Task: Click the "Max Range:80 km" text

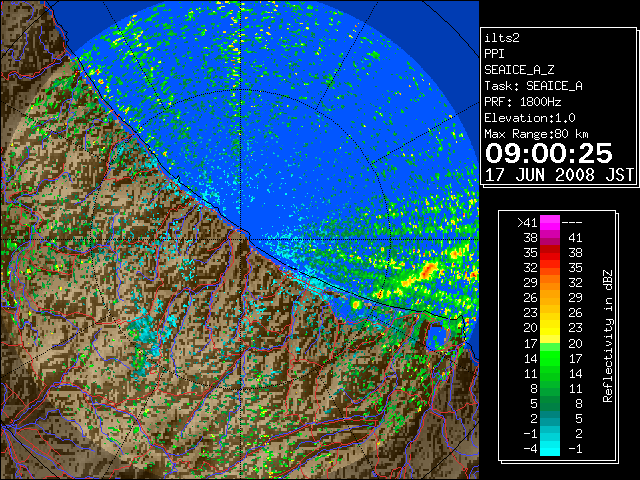Action: point(536,134)
